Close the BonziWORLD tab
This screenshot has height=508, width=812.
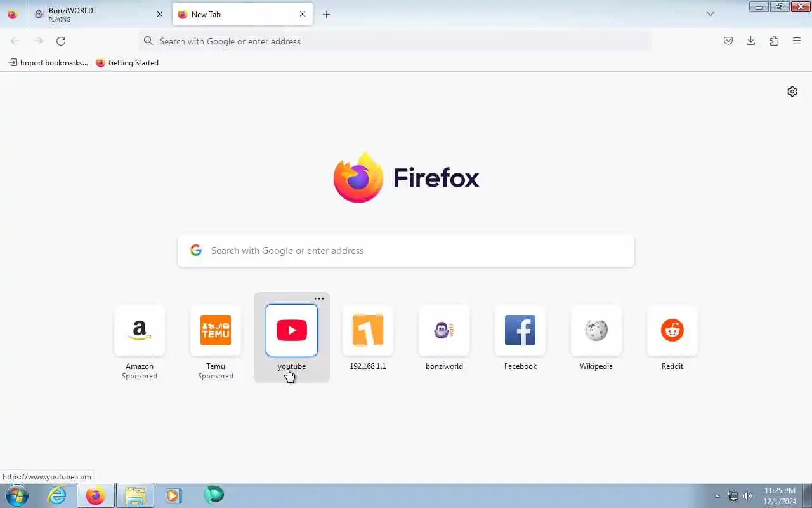pos(160,14)
